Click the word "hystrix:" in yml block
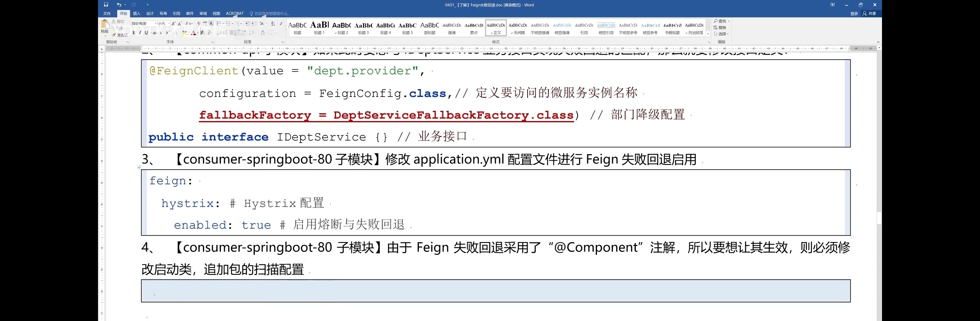The image size is (980, 321). click(x=191, y=203)
